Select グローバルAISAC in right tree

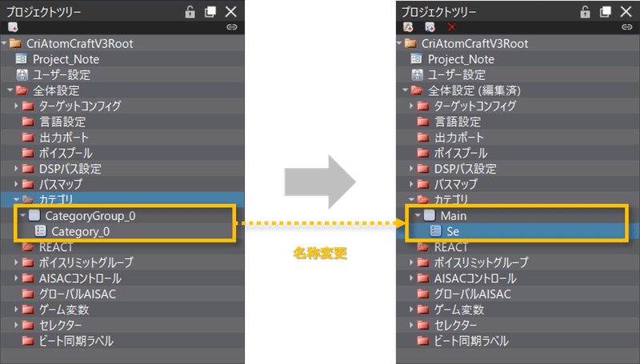pos(473,294)
